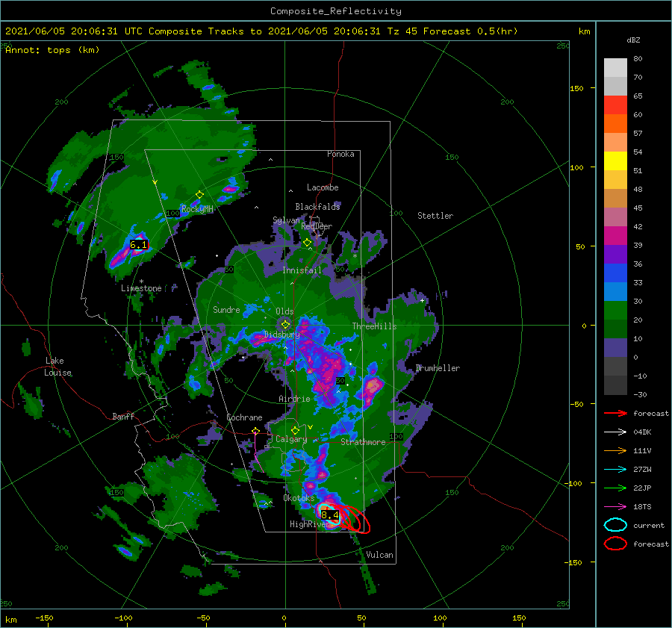Image resolution: width=672 pixels, height=628 pixels.
Task: Click the Banff town label
Action: click(x=123, y=416)
